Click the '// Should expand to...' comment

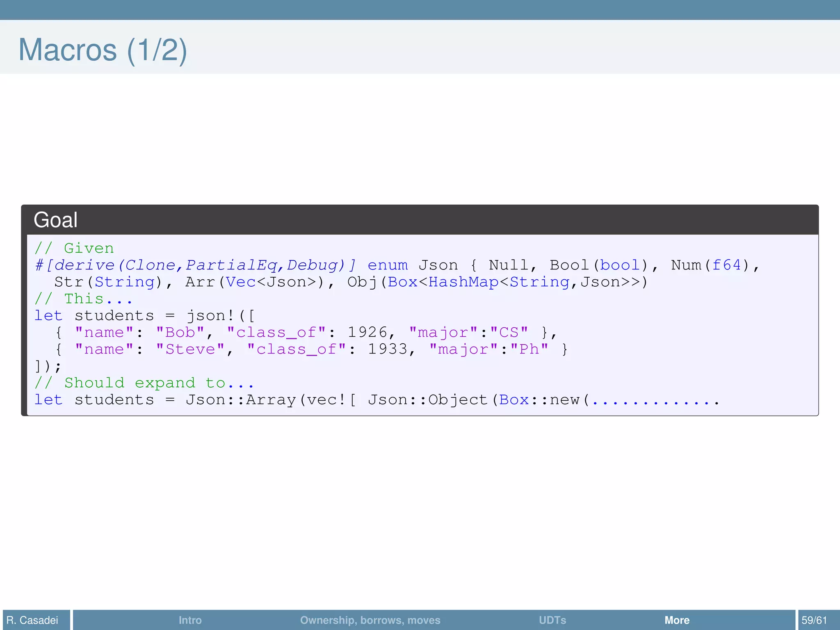pos(144,383)
